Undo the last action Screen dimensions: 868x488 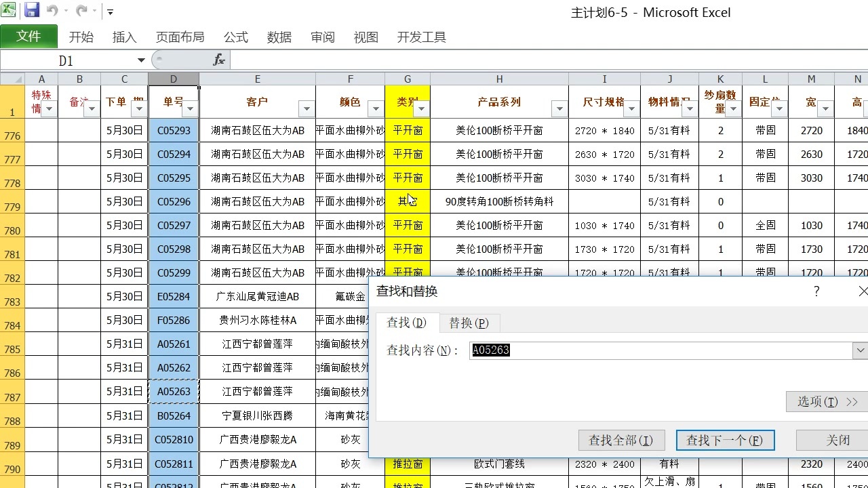pyautogui.click(x=52, y=11)
